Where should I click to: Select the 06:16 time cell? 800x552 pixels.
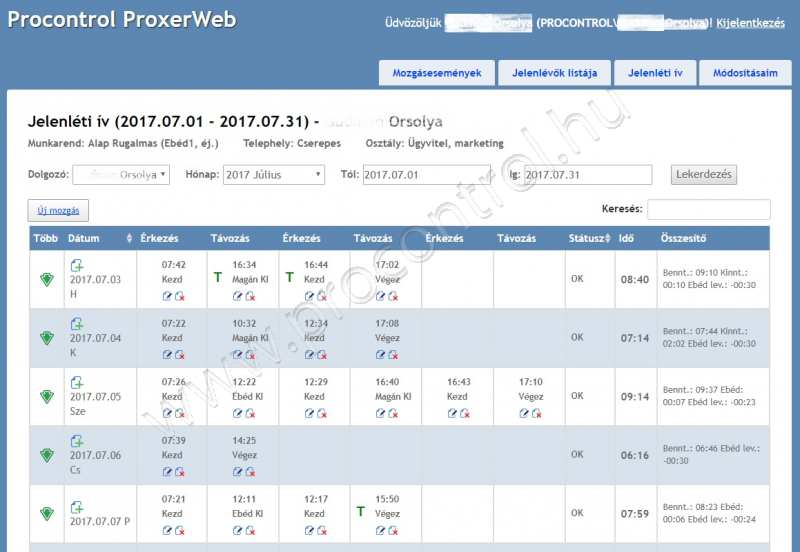[635, 455]
